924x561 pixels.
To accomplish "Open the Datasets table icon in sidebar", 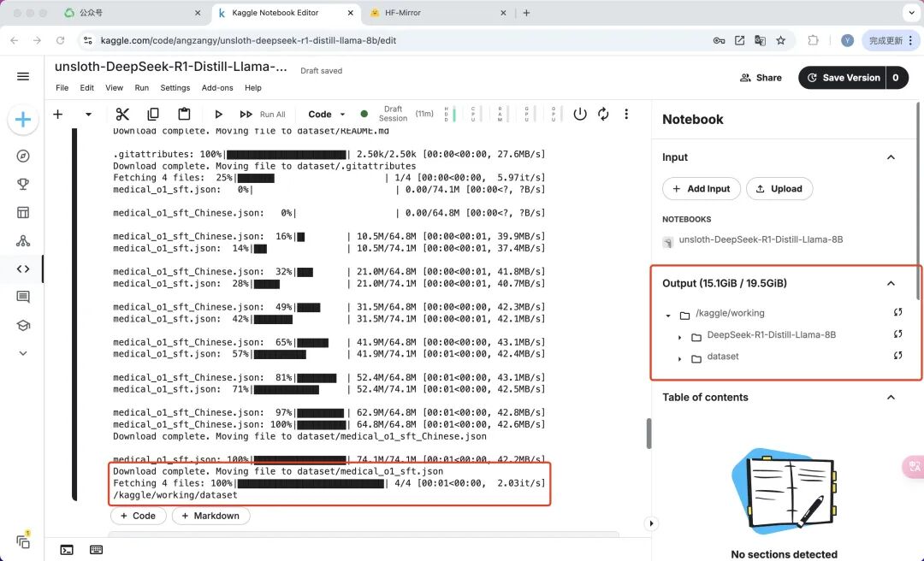I will pyautogui.click(x=23, y=212).
